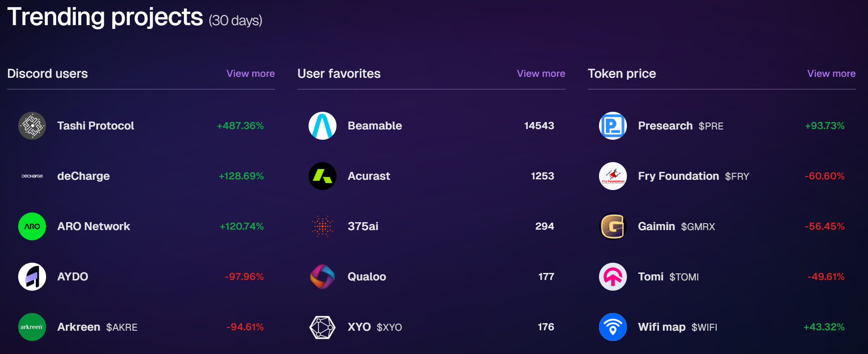868x354 pixels.
Task: Open the deCharge project name
Action: point(83,176)
